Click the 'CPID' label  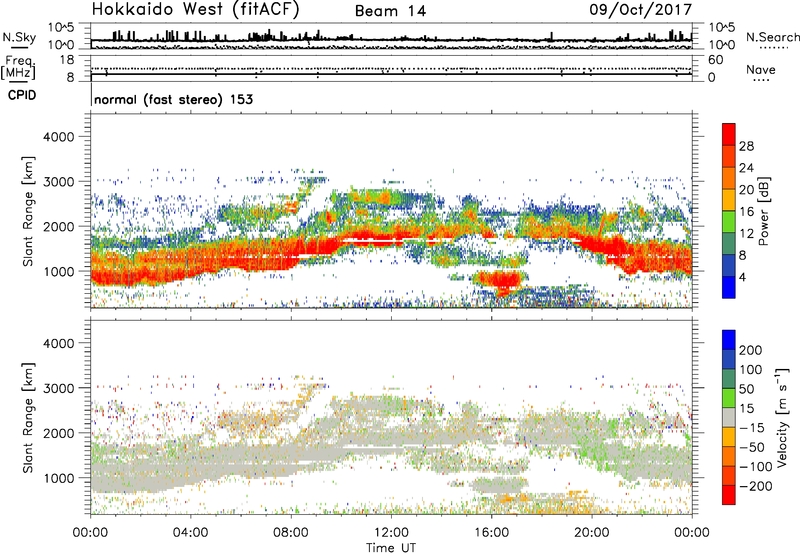click(22, 95)
